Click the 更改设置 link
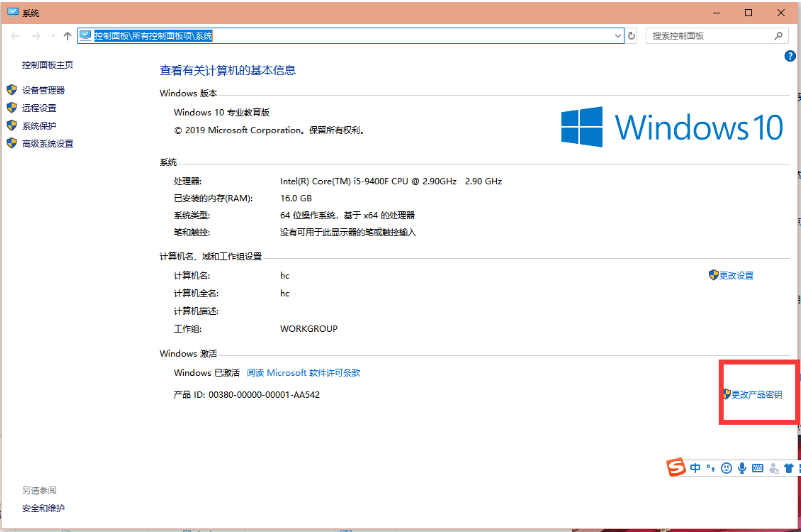 point(736,275)
